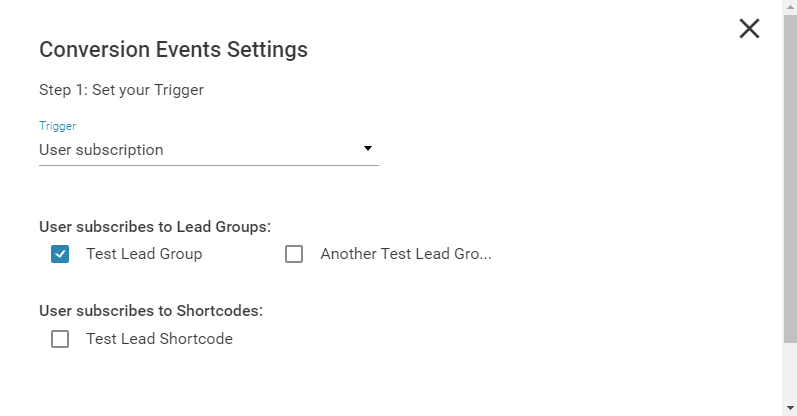Viewport: 797px width, 416px height.
Task: Select the small blue Trigger field label
Action: coord(57,126)
